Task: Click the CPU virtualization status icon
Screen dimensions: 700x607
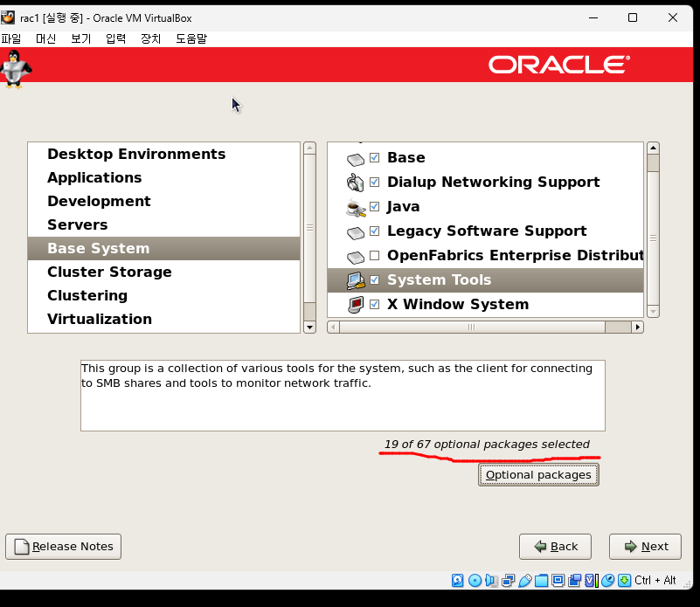Action: tap(591, 580)
